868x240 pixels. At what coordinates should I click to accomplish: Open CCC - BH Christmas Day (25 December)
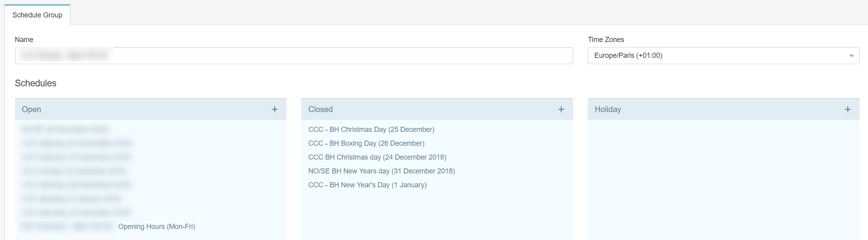pyautogui.click(x=371, y=130)
